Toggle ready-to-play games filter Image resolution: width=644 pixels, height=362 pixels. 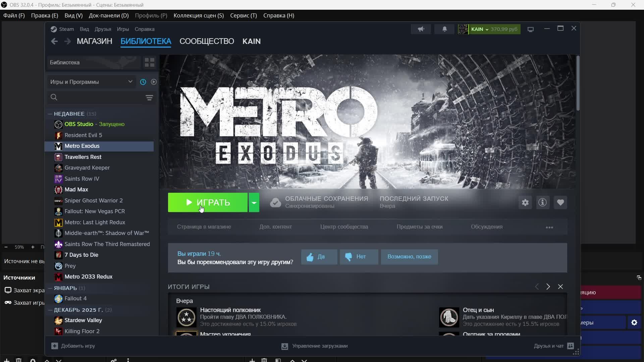pyautogui.click(x=154, y=82)
